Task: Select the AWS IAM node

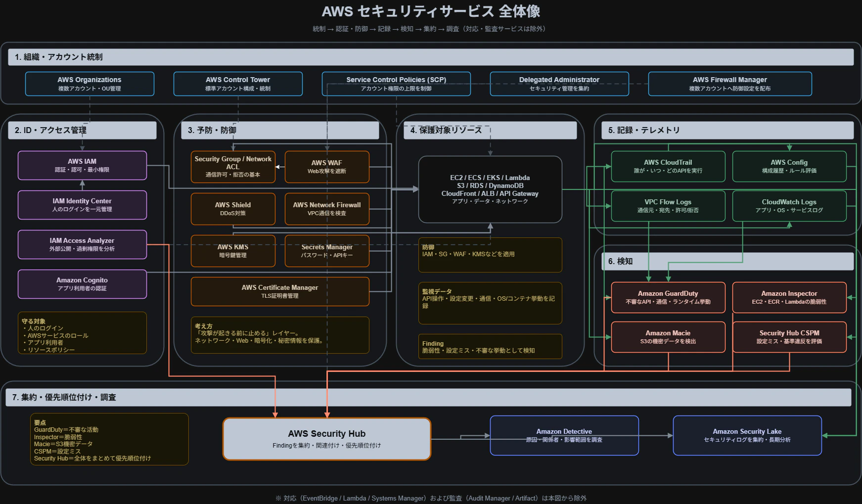Action: click(82, 165)
